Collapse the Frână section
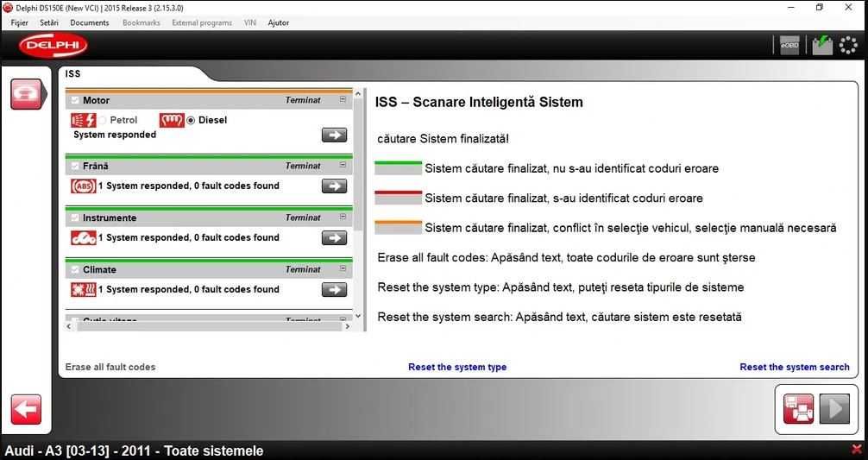Screen dimensions: 868x460 [x=343, y=165]
